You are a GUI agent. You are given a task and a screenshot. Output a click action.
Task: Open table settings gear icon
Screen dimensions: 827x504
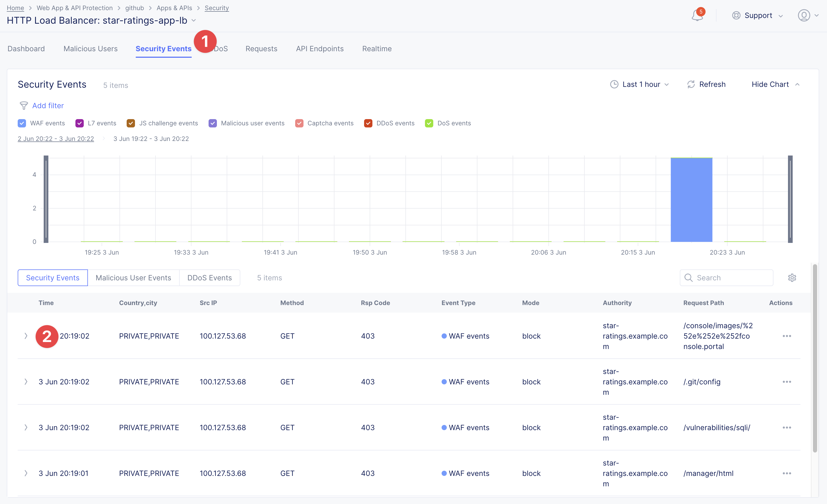(792, 278)
